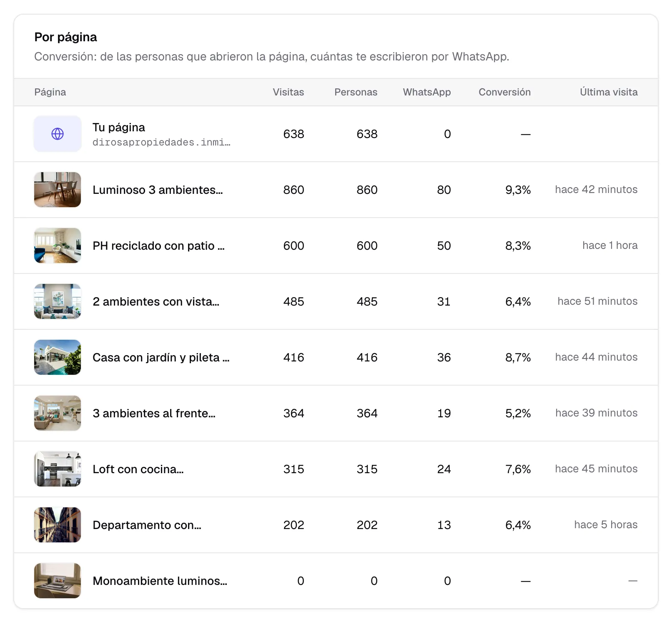Click the 9,3% conversion value
This screenshot has height=622, width=672.
(518, 190)
